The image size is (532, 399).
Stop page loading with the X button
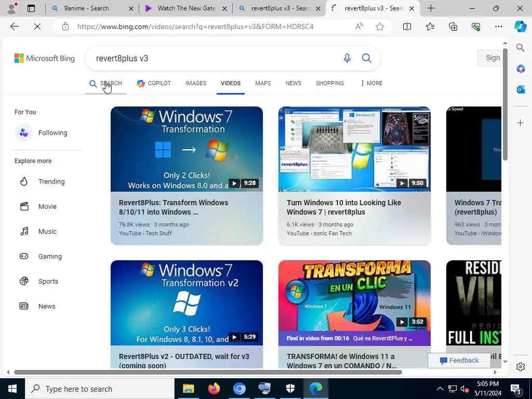coord(37,26)
